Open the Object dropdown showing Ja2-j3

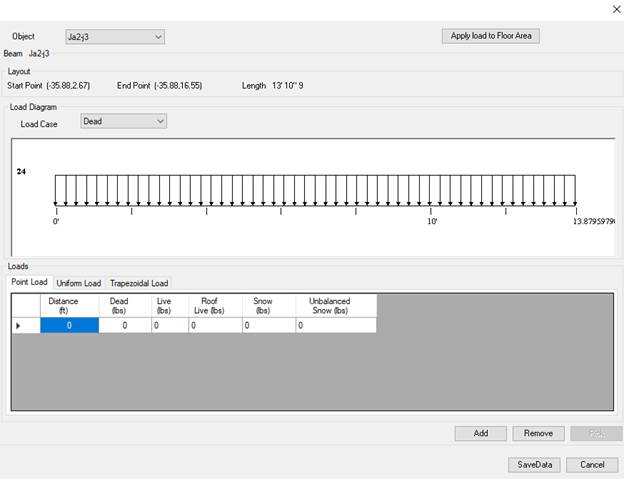(115, 37)
